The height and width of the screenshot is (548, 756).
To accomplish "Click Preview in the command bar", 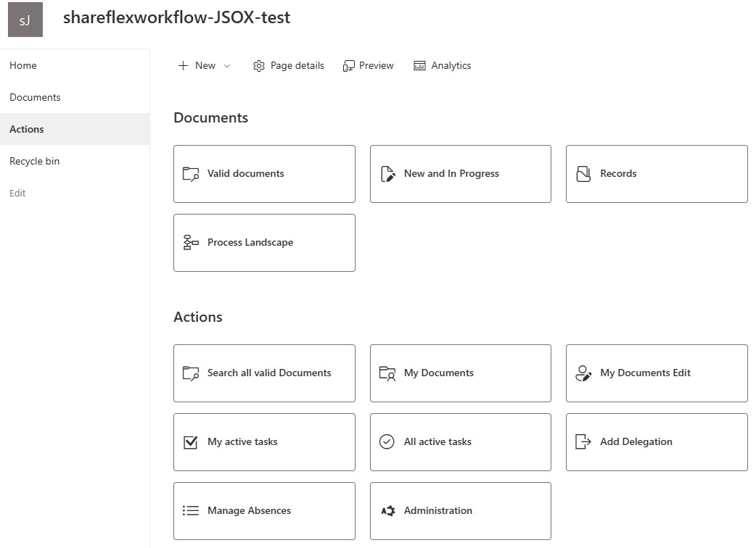I will click(369, 66).
